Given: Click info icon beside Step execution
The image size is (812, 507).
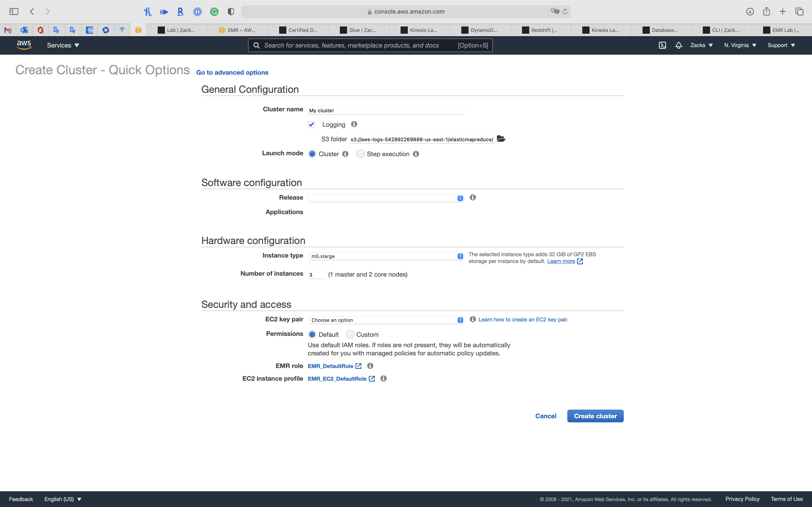Looking at the screenshot, I should 416,154.
